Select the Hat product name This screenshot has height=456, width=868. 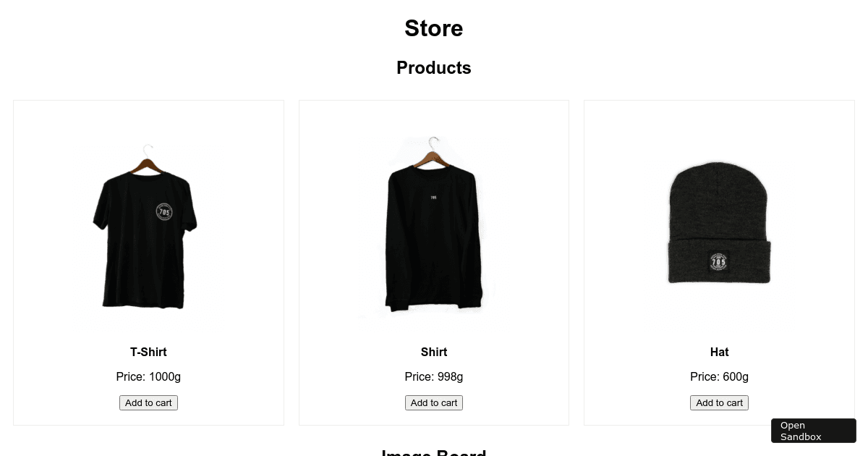click(x=719, y=352)
